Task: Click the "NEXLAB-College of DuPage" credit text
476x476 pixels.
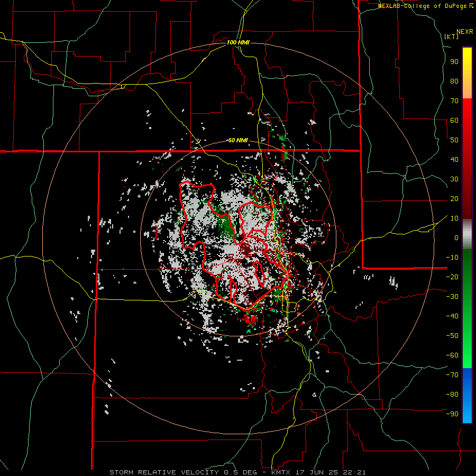Action: point(423,6)
